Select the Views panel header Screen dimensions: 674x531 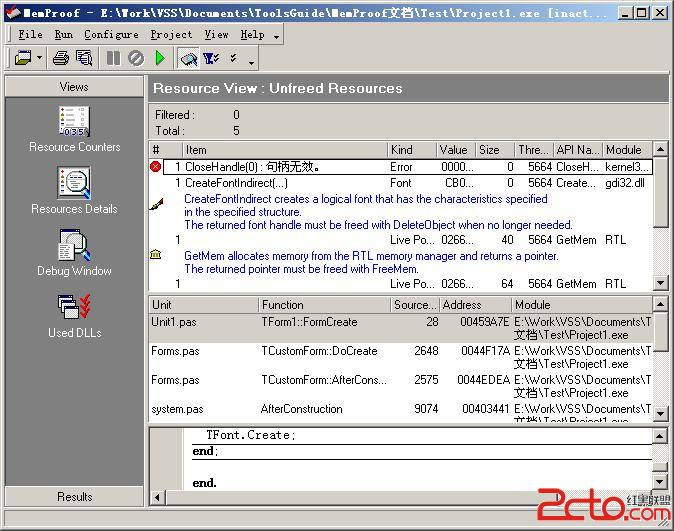click(x=74, y=87)
